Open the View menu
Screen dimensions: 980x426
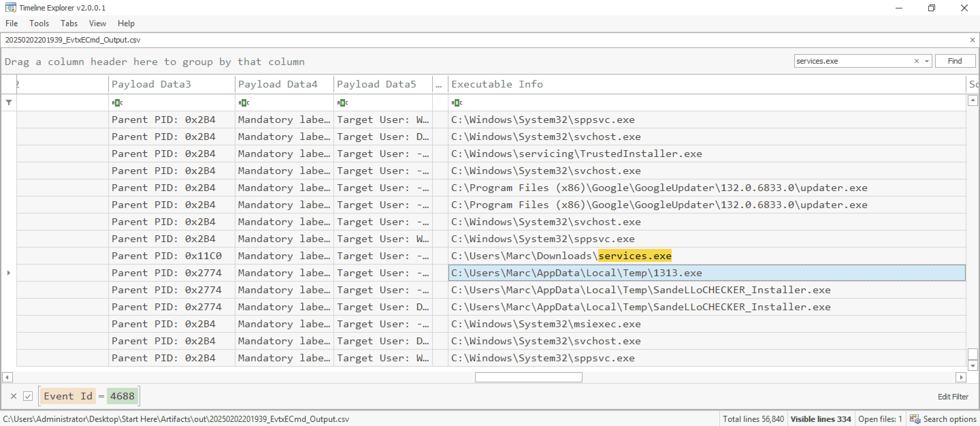[x=97, y=23]
